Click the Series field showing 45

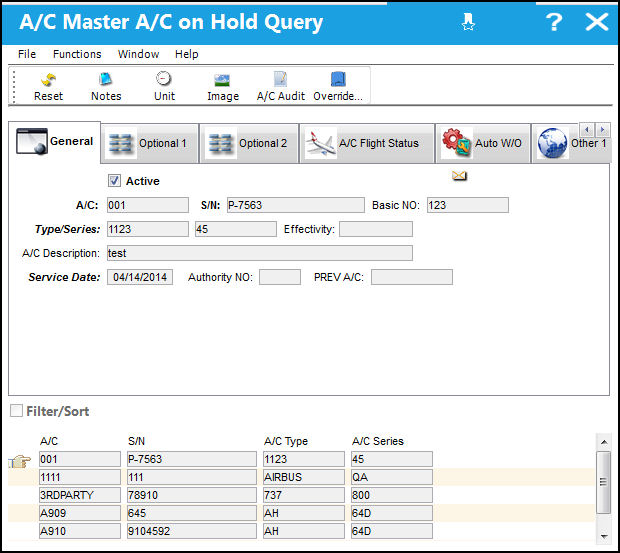pos(236,229)
